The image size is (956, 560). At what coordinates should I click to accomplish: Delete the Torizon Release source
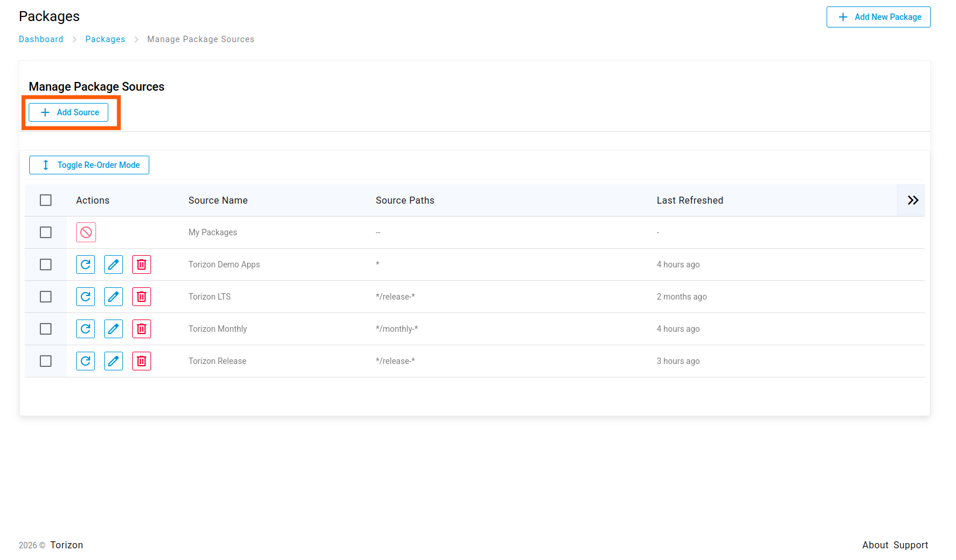click(x=142, y=361)
